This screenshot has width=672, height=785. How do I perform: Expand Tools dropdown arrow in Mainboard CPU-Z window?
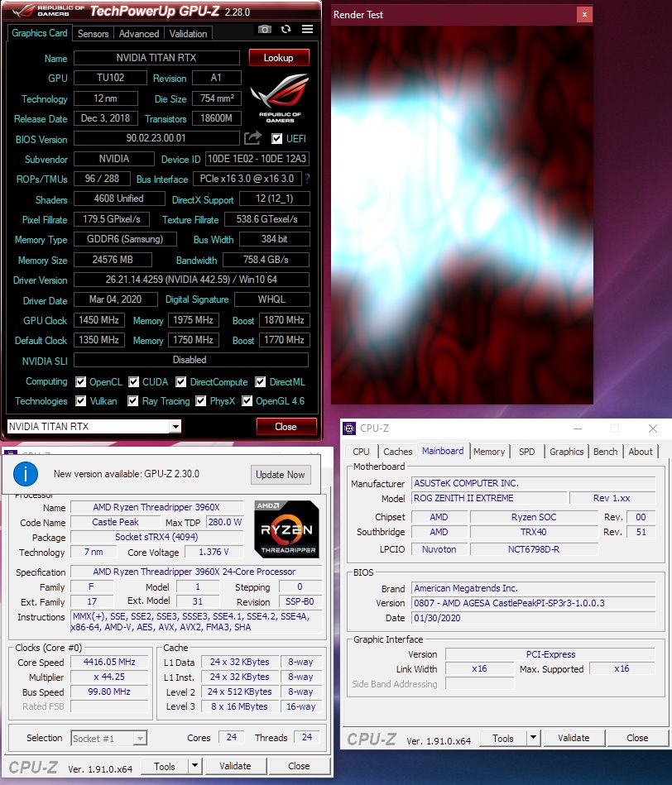coord(533,738)
